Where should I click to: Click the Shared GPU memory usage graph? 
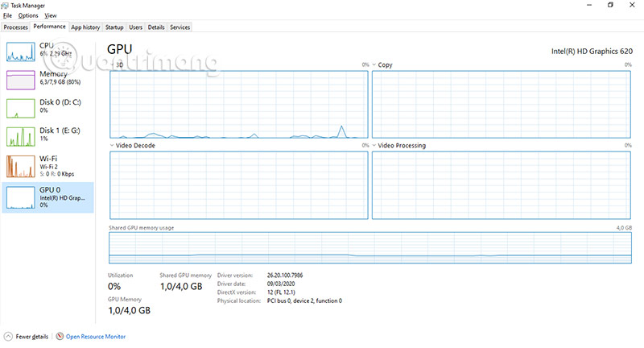point(370,247)
